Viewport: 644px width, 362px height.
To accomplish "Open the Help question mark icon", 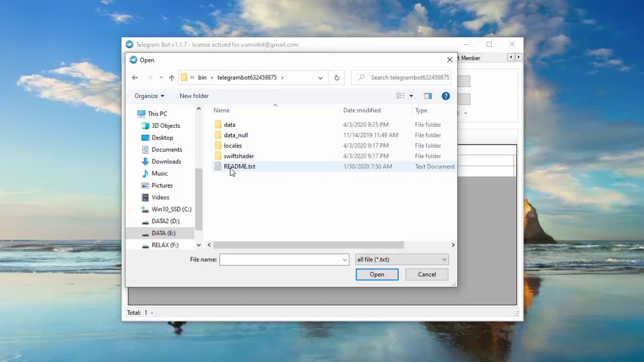I will pos(445,96).
